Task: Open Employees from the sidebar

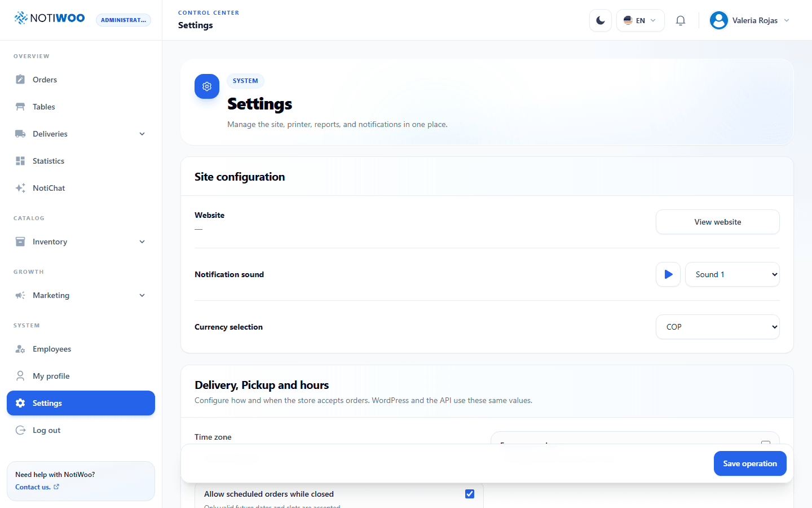Action: click(81, 349)
